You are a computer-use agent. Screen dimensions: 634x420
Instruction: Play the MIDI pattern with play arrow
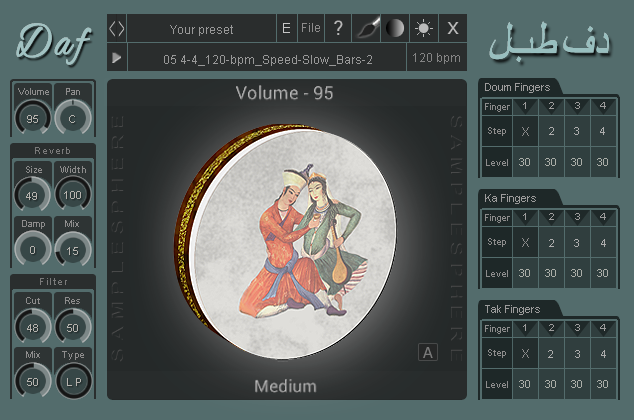117,58
